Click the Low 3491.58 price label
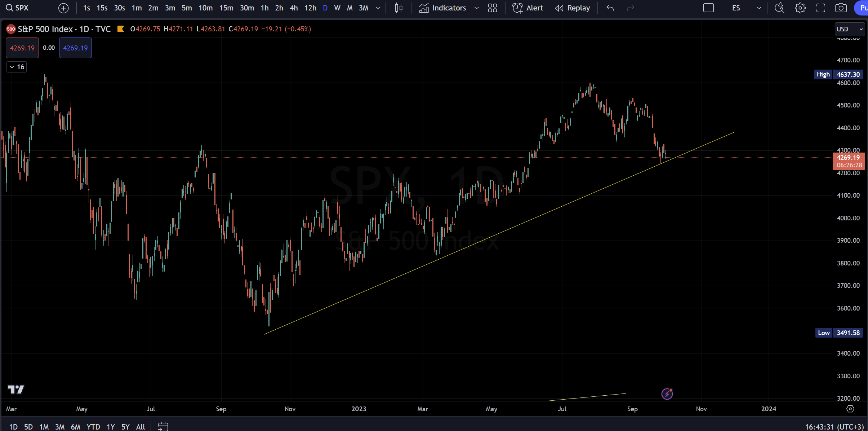This screenshot has height=431, width=868. (x=839, y=333)
